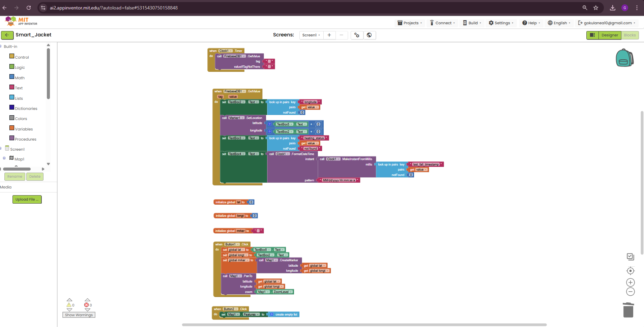The height and width of the screenshot is (327, 644).
Task: Zoom out the blocks workspace
Action: click(x=630, y=292)
